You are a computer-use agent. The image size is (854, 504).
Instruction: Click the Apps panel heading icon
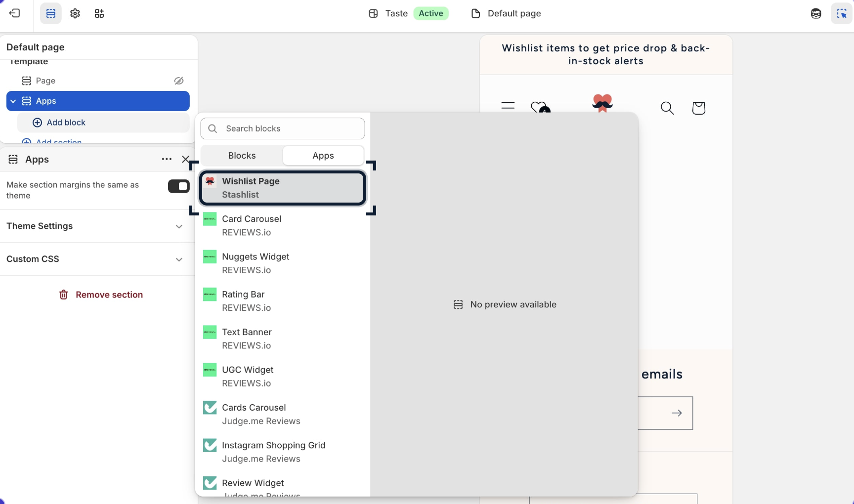13,159
